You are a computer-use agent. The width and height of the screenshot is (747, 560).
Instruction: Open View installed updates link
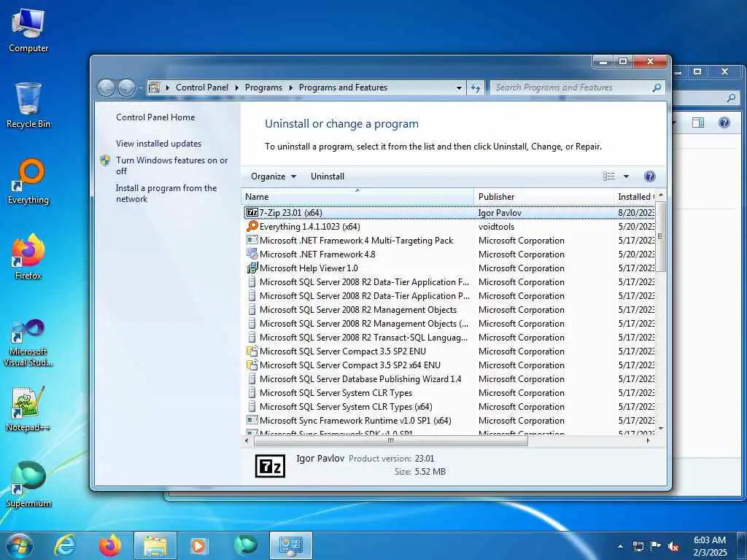pos(158,144)
